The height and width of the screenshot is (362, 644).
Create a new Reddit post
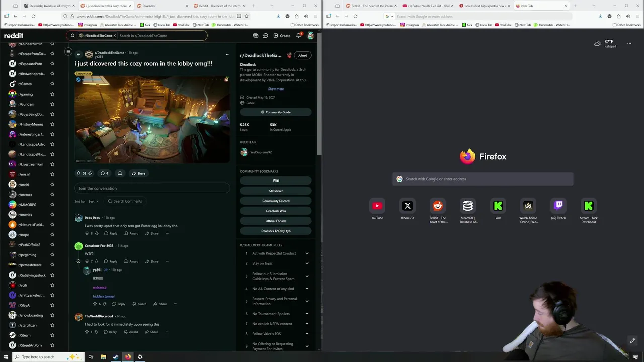coord(282,36)
